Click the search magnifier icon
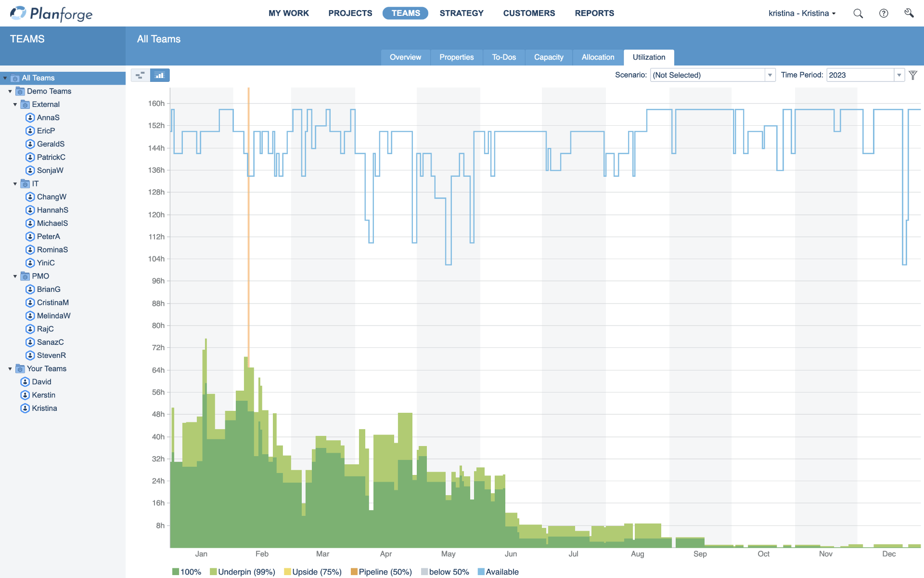Image resolution: width=924 pixels, height=578 pixels. pyautogui.click(x=858, y=13)
